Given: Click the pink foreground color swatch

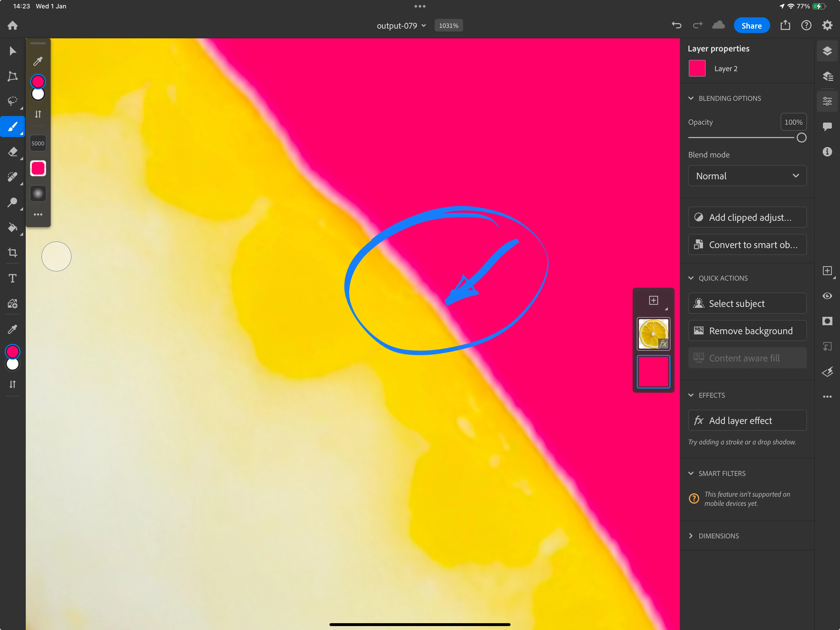Looking at the screenshot, I should pos(13,352).
